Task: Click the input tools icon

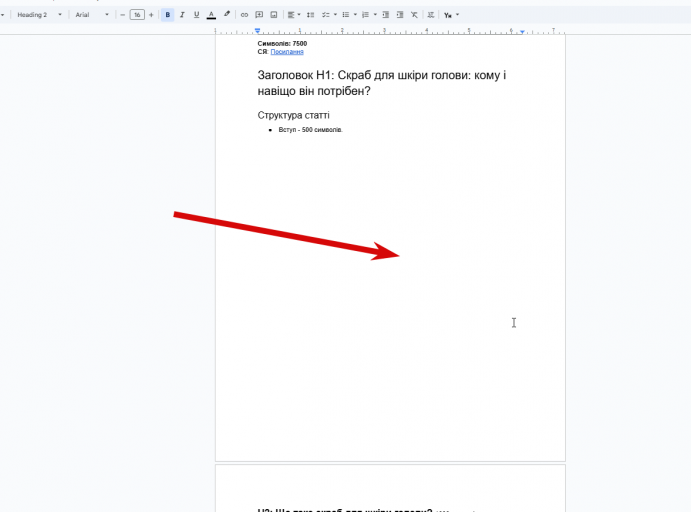Action: tap(448, 15)
